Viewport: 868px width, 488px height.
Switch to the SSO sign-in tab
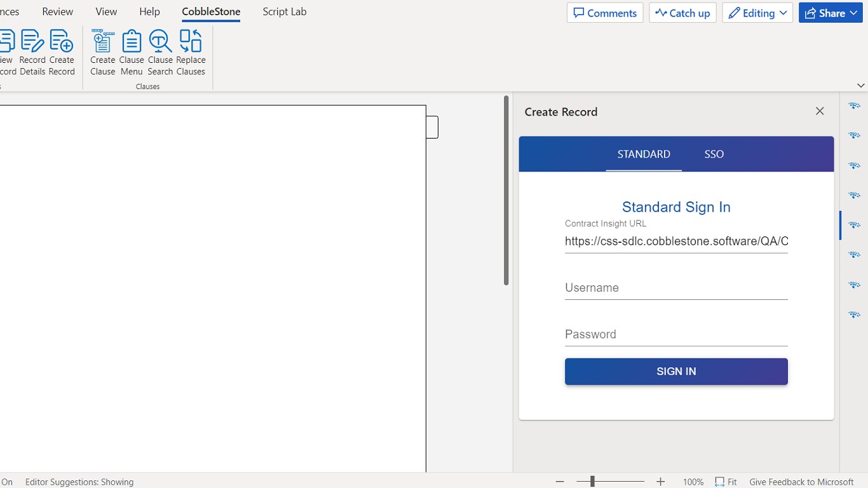pyautogui.click(x=714, y=154)
